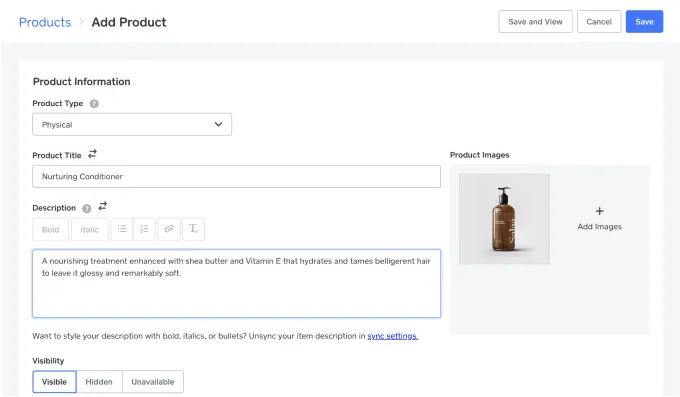Click the Description help question icon
This screenshot has height=397, width=680.
pyautogui.click(x=87, y=208)
